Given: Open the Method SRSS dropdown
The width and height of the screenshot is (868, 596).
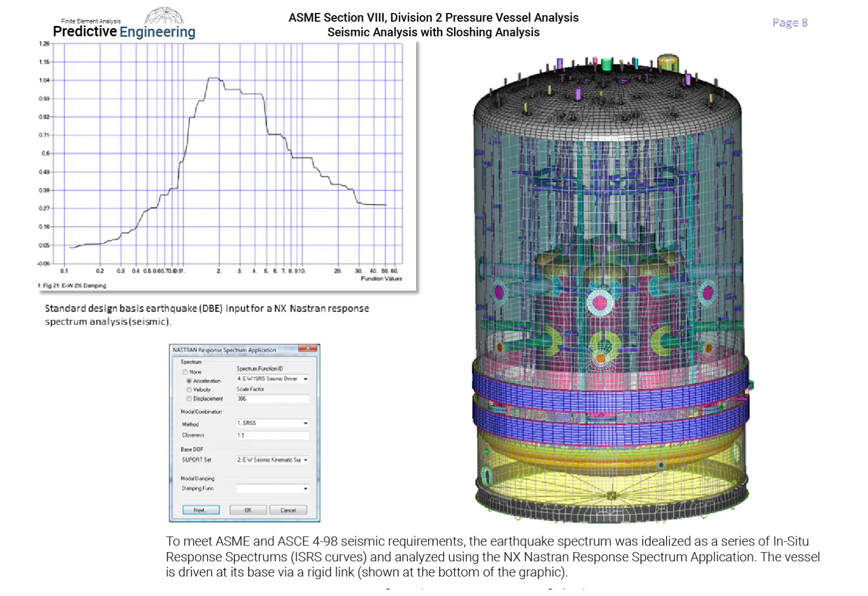Looking at the screenshot, I should pos(273,423).
